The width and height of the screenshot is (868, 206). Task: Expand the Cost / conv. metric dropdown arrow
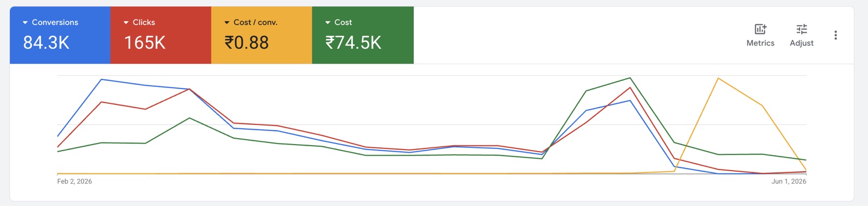(227, 23)
